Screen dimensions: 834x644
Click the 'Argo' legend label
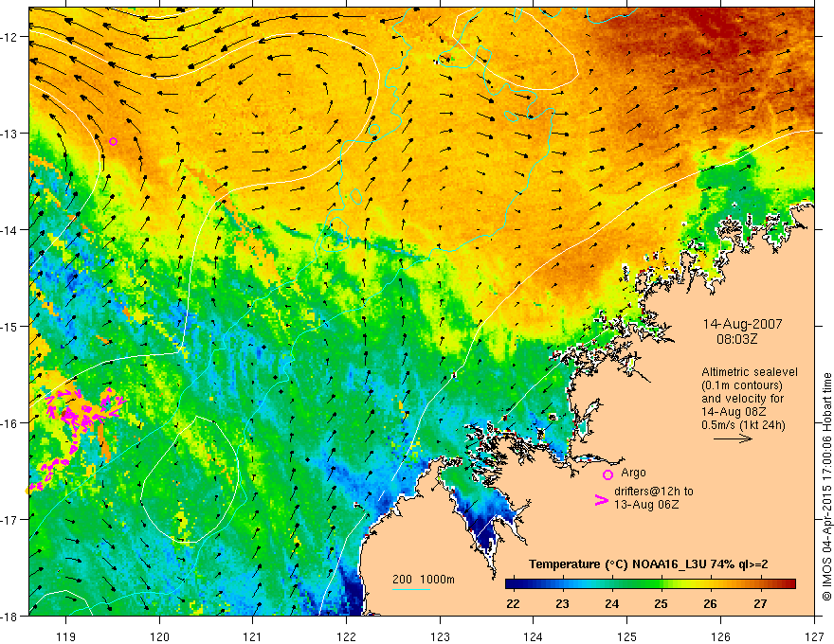coord(633,472)
